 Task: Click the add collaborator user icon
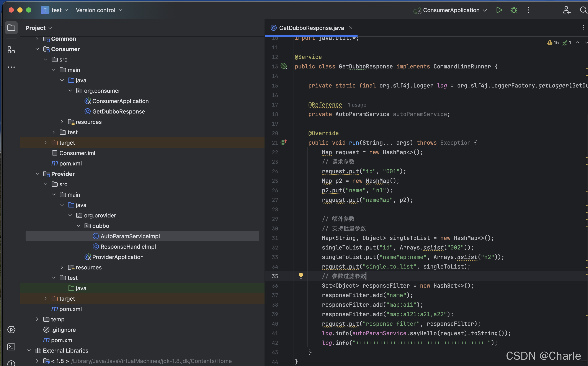(567, 10)
